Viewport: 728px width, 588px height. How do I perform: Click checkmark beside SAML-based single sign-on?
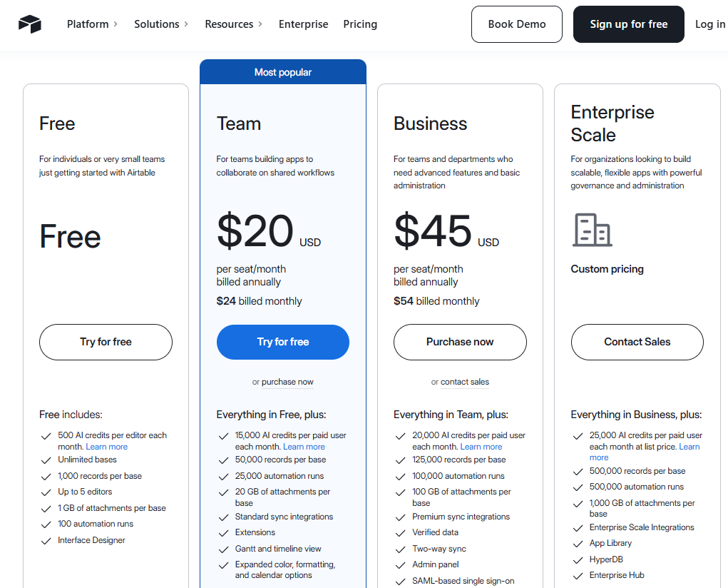click(400, 582)
